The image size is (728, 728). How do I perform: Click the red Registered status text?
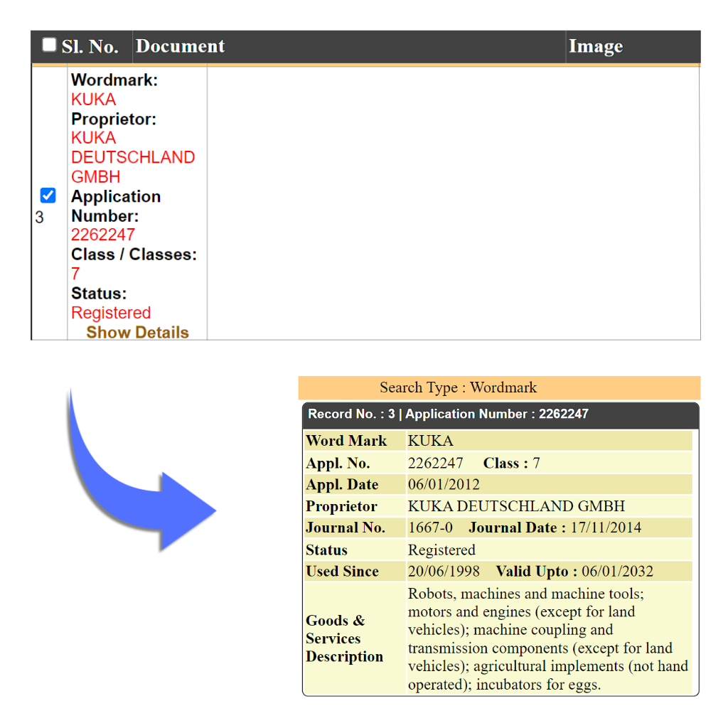coord(111,313)
